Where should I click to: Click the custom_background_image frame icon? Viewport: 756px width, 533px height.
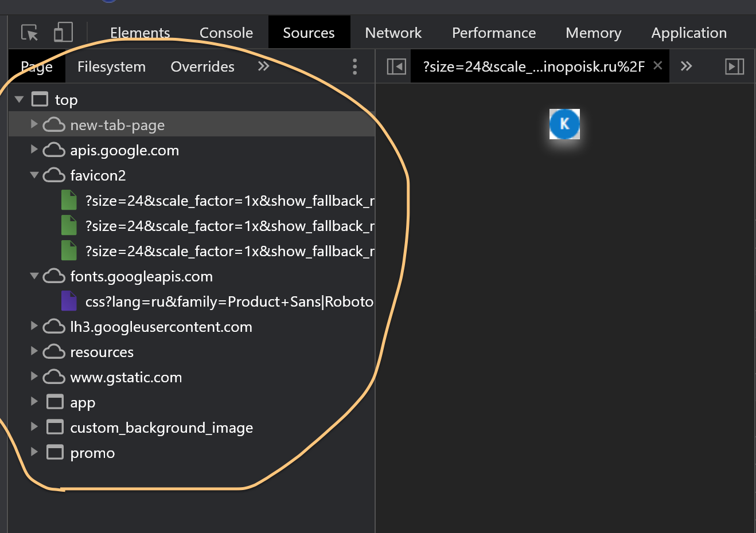pos(55,427)
